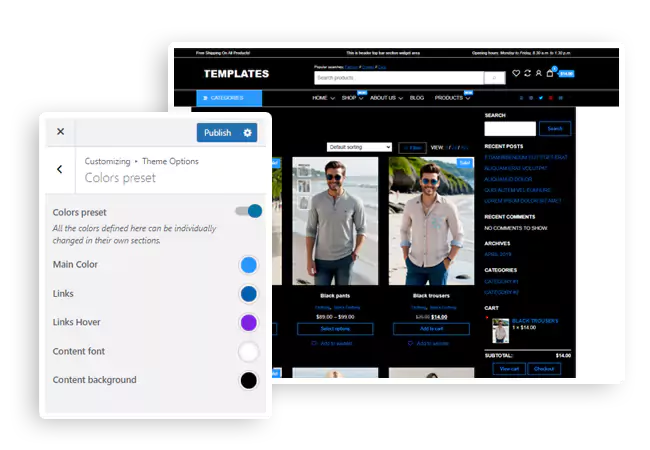Click 'NO COMMENTS TO SHOW' sidebar text

(x=516, y=228)
